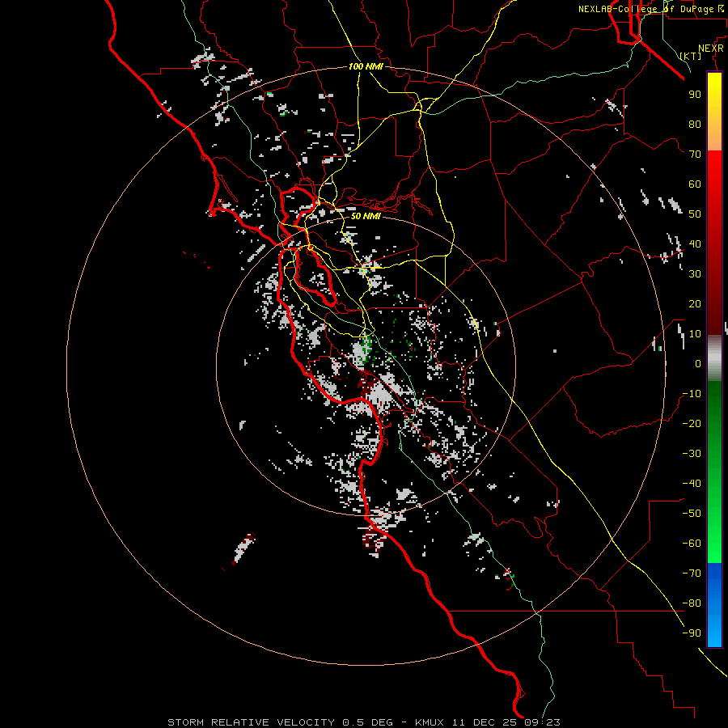Click STORM RELATIVE VELOCITY in the caption
Screen dimensions: 728x728
click(x=251, y=722)
